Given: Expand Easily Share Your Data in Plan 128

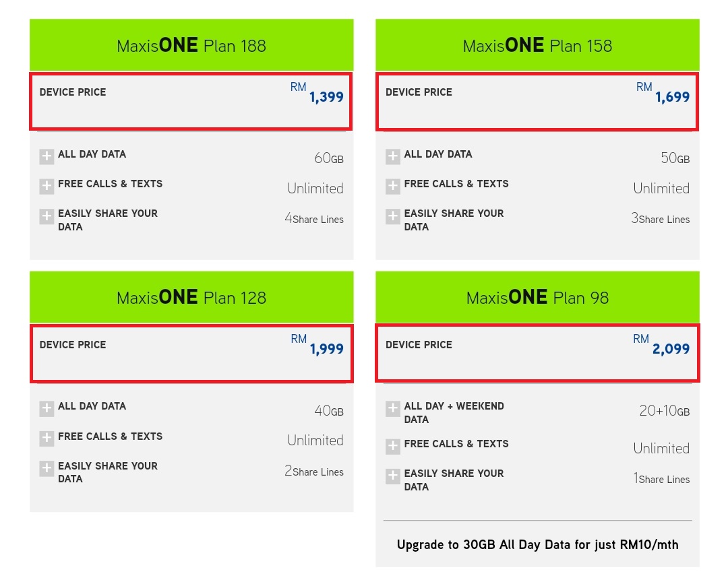Looking at the screenshot, I should (x=47, y=469).
